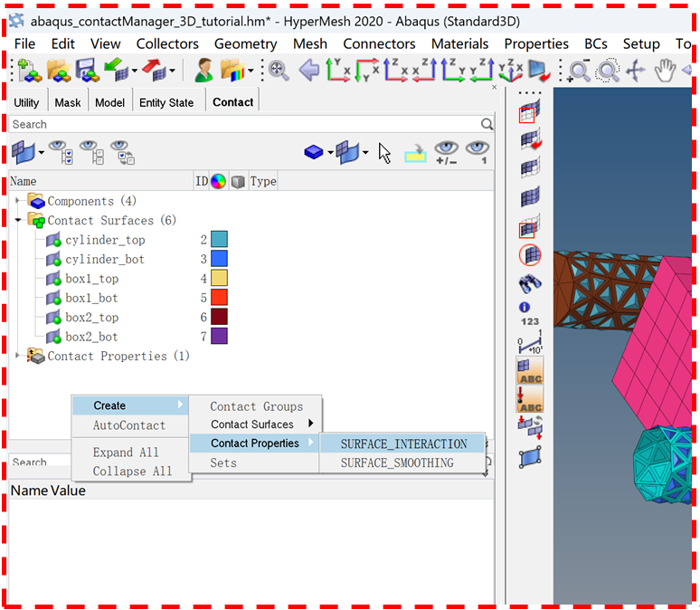
Task: Click the four-way move arrows icon
Action: (636, 71)
